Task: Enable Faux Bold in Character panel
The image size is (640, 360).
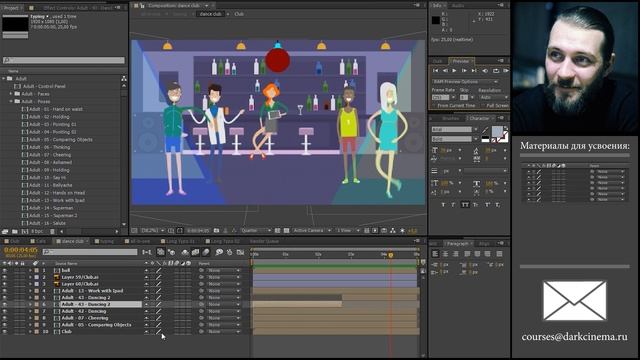Action: 443,205
